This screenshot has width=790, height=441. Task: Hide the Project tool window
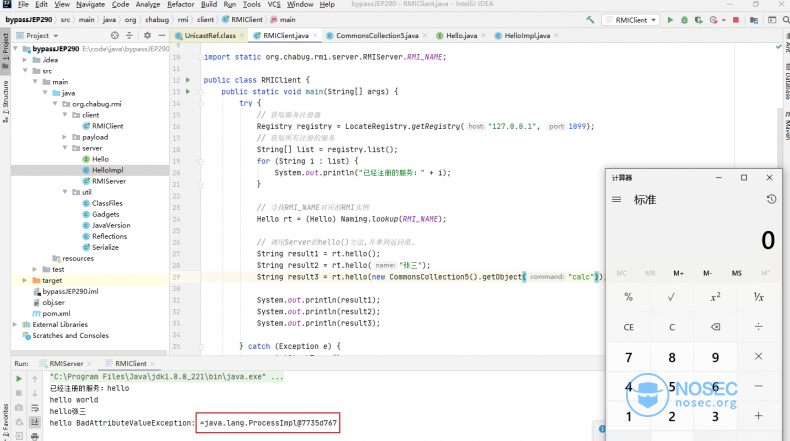[x=161, y=35]
